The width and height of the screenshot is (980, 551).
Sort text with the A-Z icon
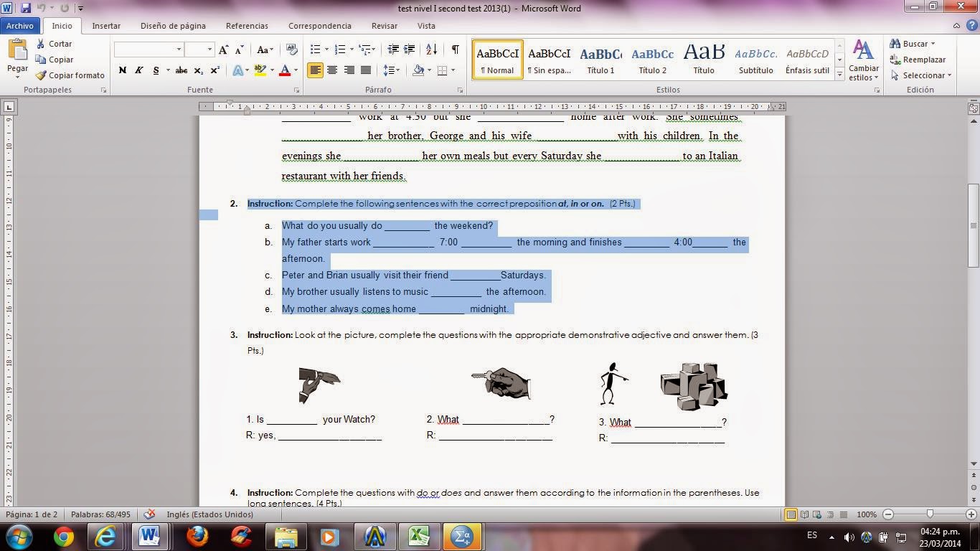click(x=431, y=50)
